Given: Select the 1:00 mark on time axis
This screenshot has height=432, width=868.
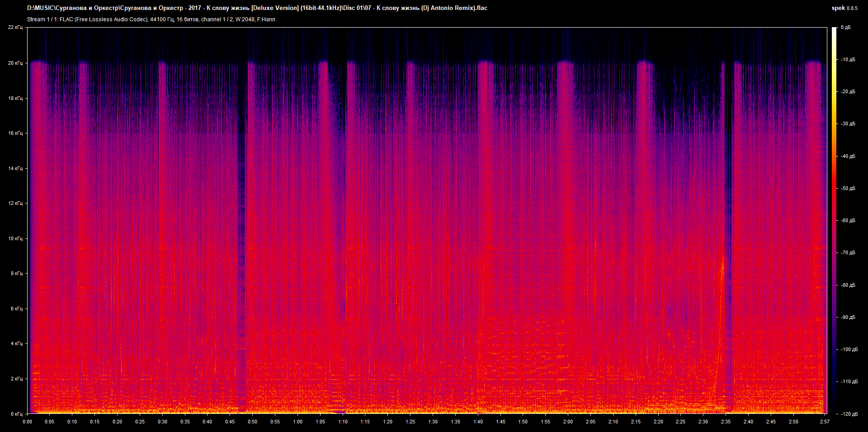Looking at the screenshot, I should pos(297,422).
